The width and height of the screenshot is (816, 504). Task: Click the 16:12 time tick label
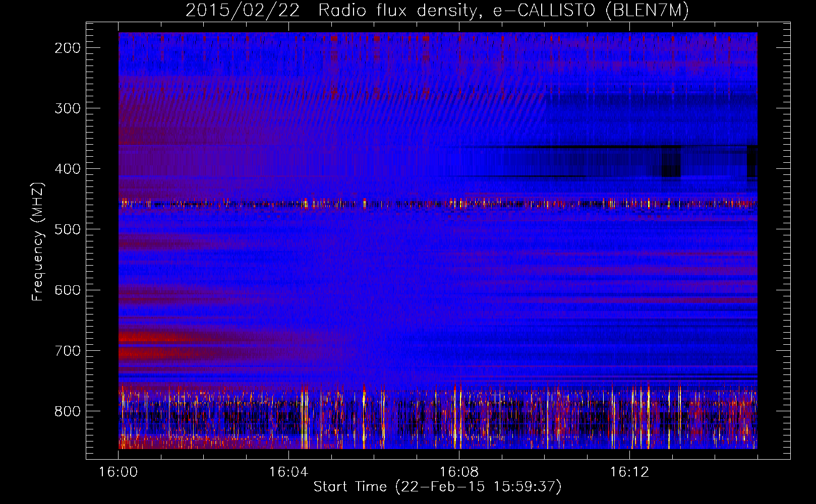tap(629, 472)
